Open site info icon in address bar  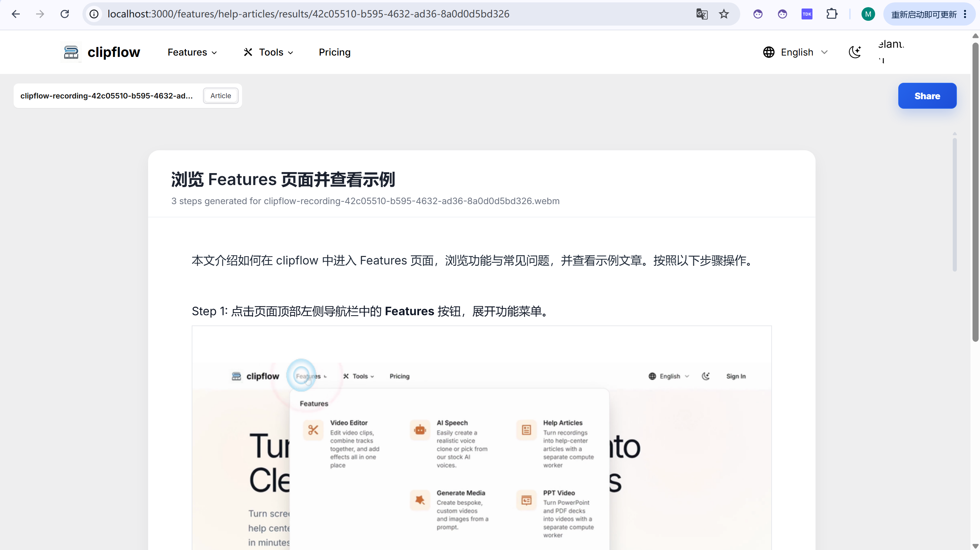pos(94,14)
